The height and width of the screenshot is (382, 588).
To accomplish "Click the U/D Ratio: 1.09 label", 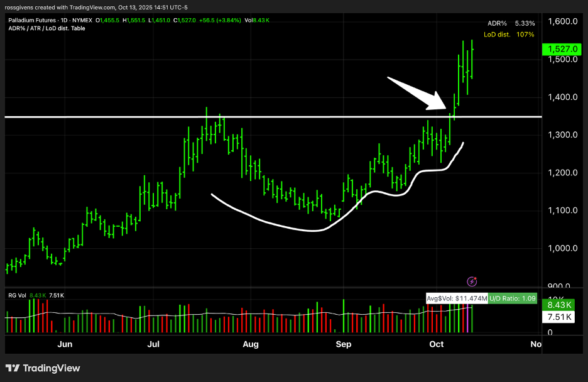I will point(513,298).
